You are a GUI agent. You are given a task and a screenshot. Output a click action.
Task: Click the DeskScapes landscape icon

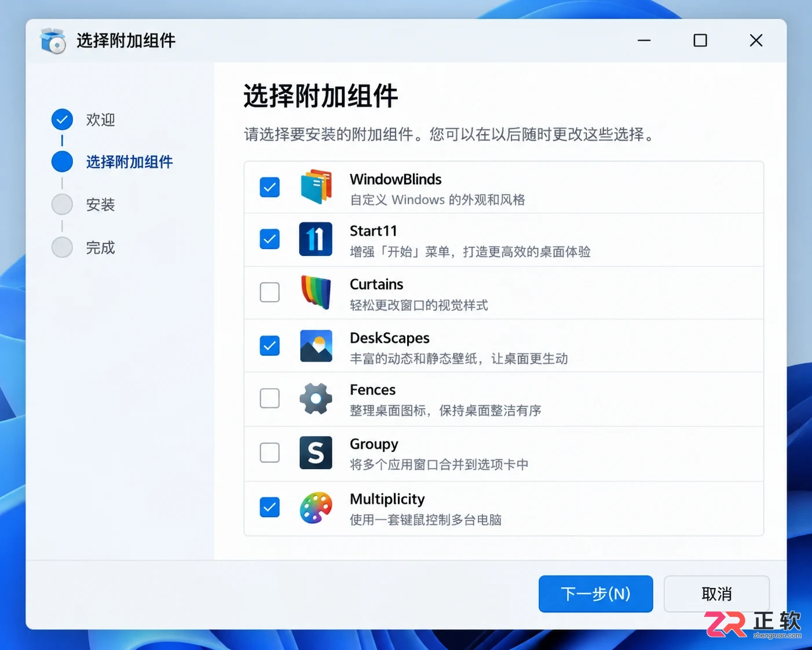click(316, 346)
